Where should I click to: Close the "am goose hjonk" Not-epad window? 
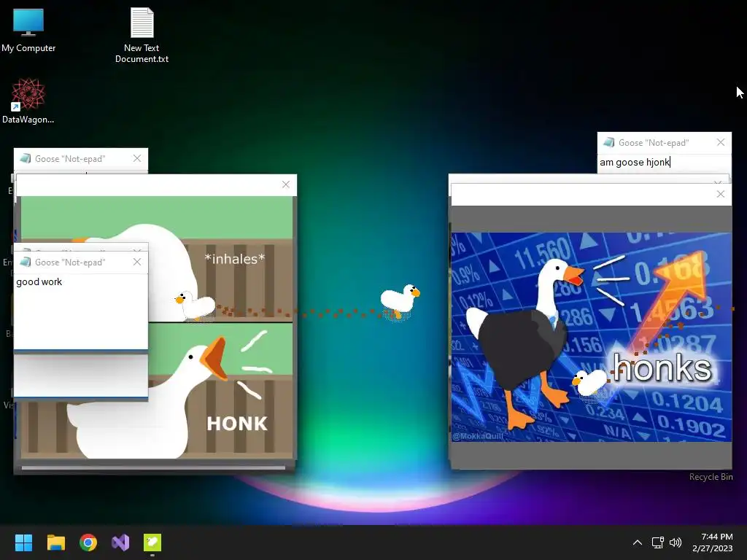tap(721, 142)
